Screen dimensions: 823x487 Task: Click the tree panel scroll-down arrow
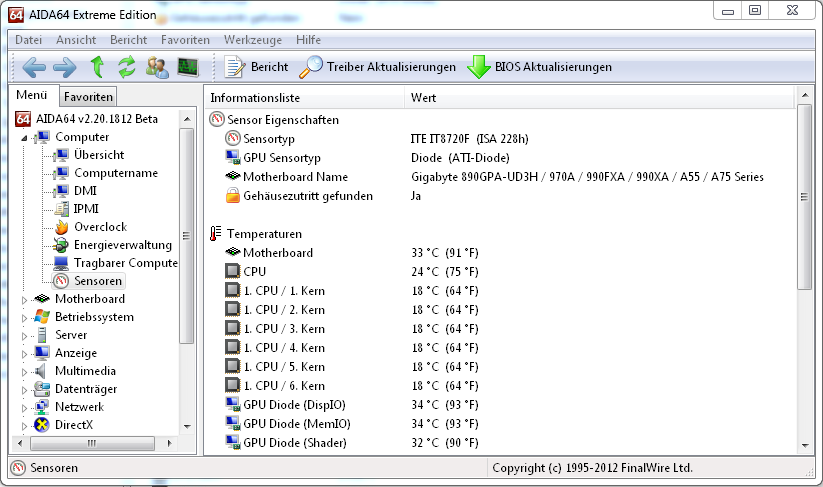click(187, 427)
